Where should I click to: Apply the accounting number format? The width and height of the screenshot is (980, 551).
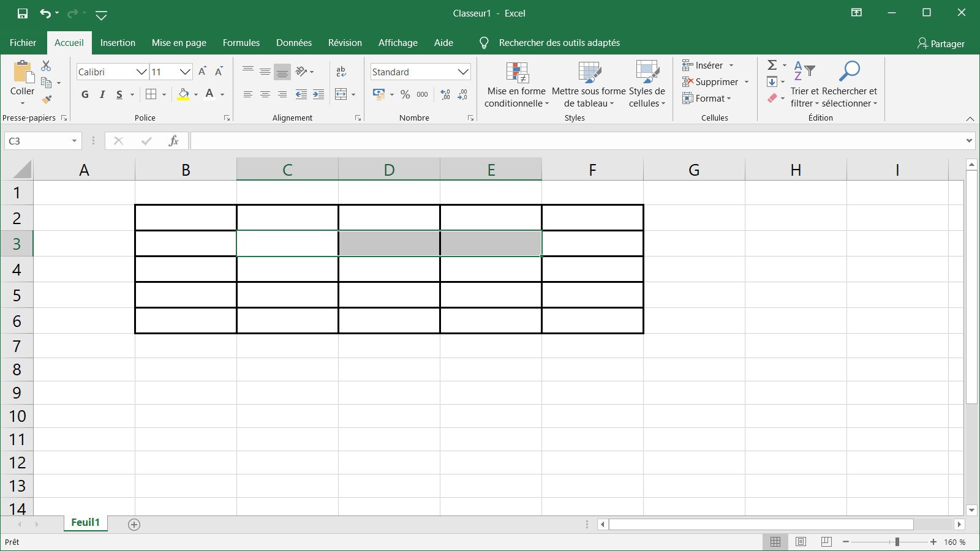[x=379, y=94]
